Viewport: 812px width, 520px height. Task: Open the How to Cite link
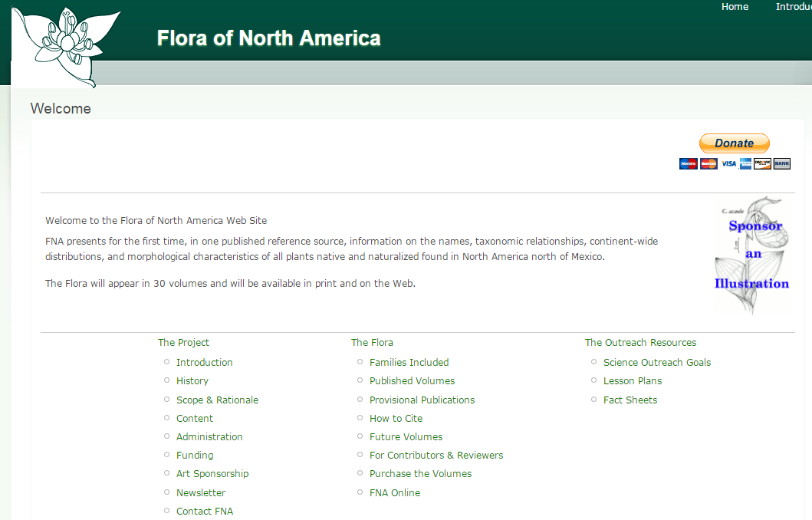tap(396, 419)
